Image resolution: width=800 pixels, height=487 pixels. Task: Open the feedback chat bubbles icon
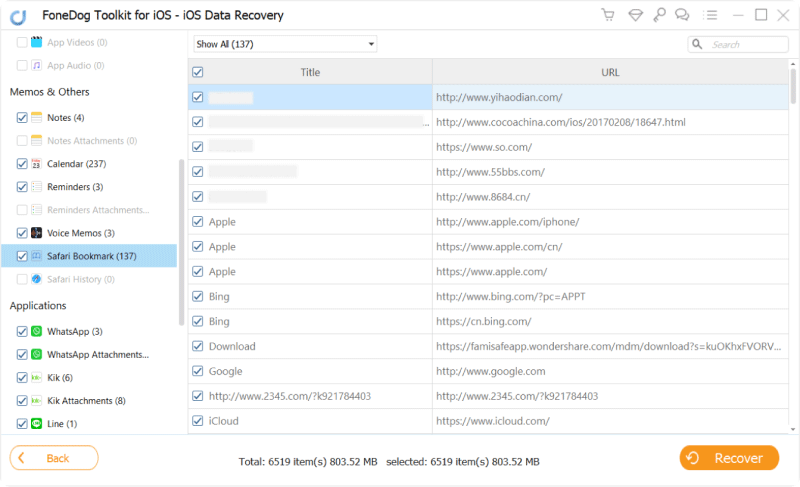tap(682, 15)
